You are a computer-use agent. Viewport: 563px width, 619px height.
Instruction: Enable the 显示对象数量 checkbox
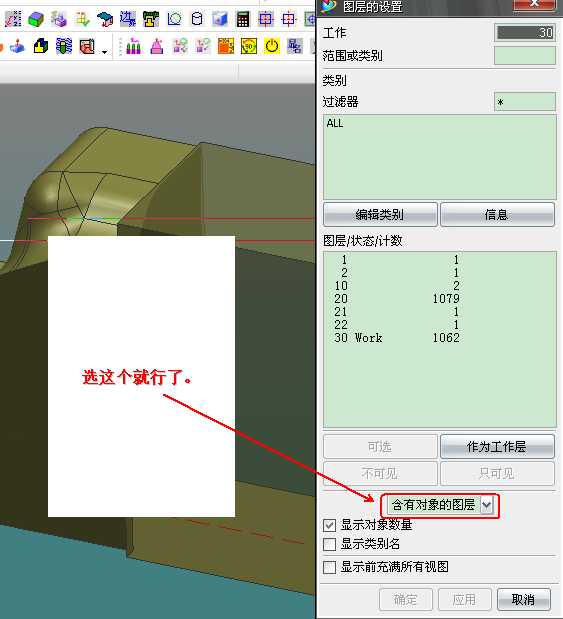click(x=329, y=525)
